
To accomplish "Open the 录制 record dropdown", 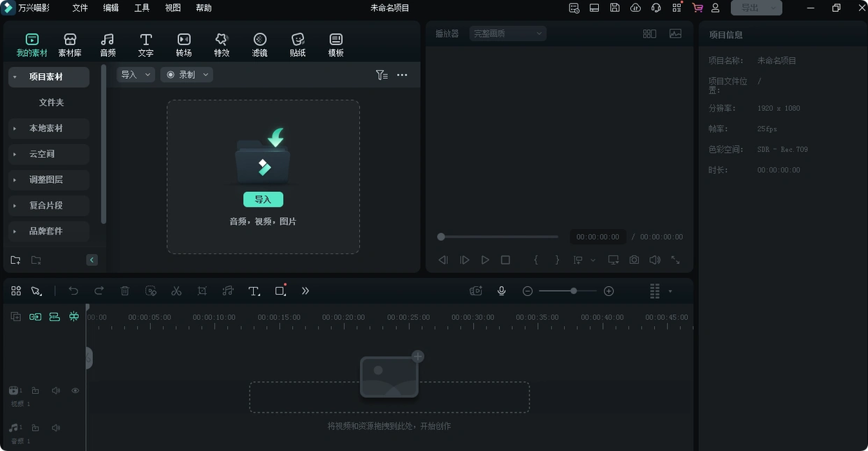I will click(187, 75).
